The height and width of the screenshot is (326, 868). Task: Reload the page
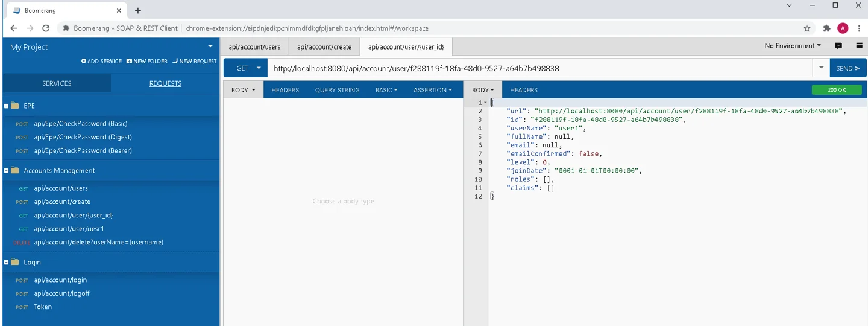46,28
